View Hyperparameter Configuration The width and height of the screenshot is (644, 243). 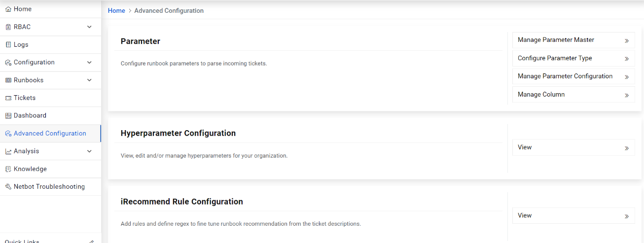tap(573, 147)
